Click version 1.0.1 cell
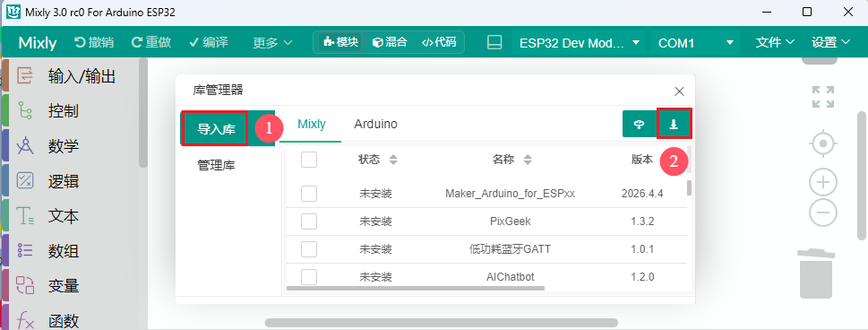The height and width of the screenshot is (330, 868). pos(642,249)
